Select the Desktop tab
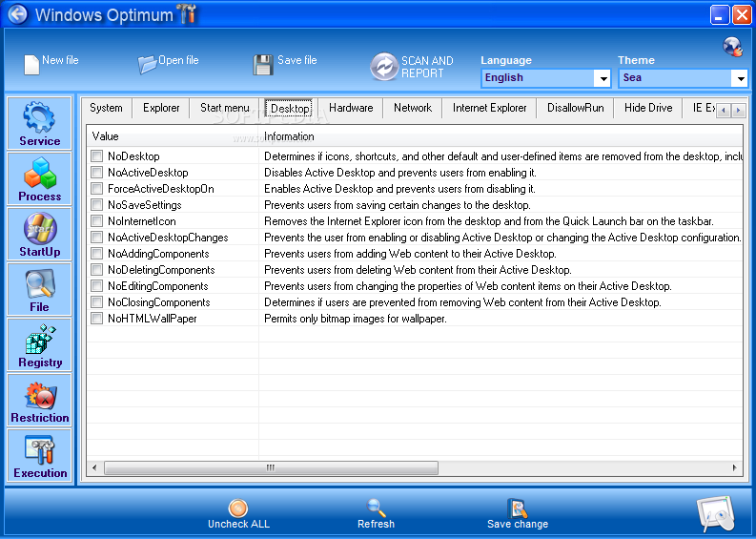Viewport: 756px width, 539px height. click(x=290, y=108)
